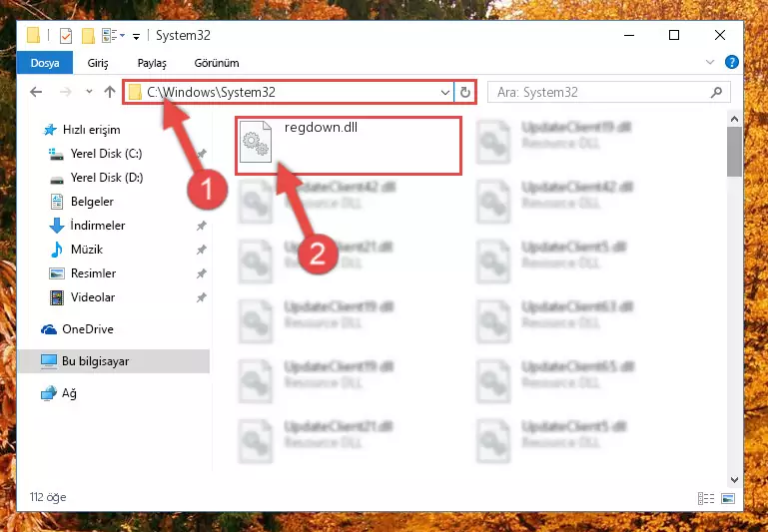The height and width of the screenshot is (532, 768).
Task: Switch to the Görünüm ribbon tab
Action: [217, 63]
